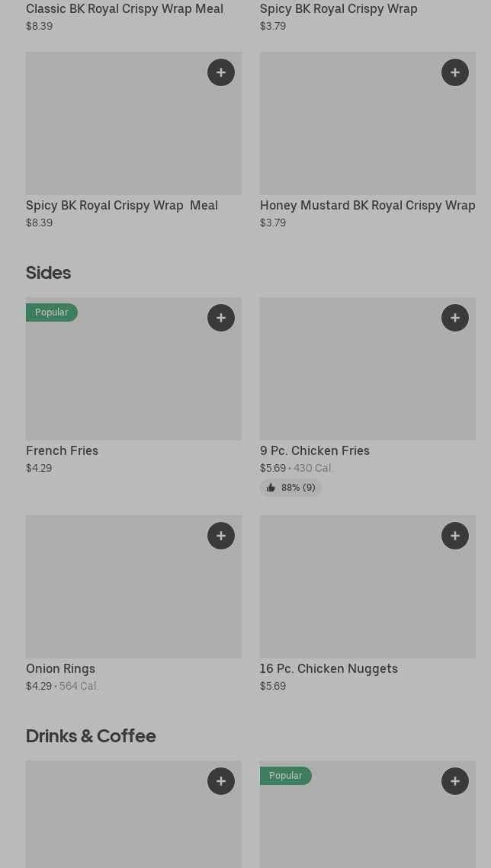The image size is (491, 868).
Task: Add Onion Rings to cart
Action: pos(221,536)
